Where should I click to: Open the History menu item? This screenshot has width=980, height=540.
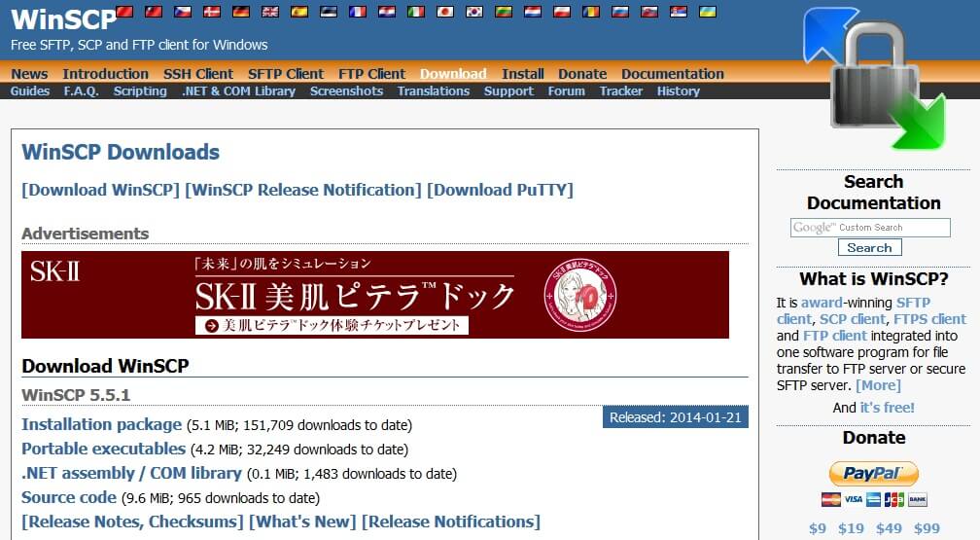click(679, 90)
